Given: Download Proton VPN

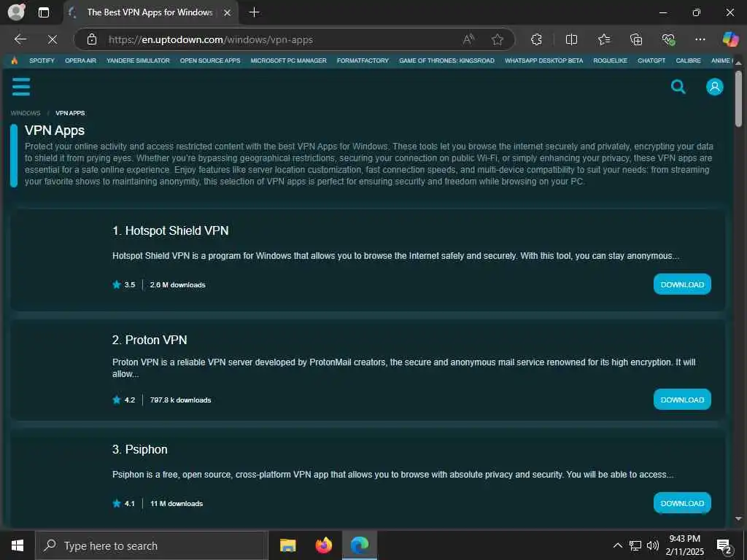Looking at the screenshot, I should [682, 400].
